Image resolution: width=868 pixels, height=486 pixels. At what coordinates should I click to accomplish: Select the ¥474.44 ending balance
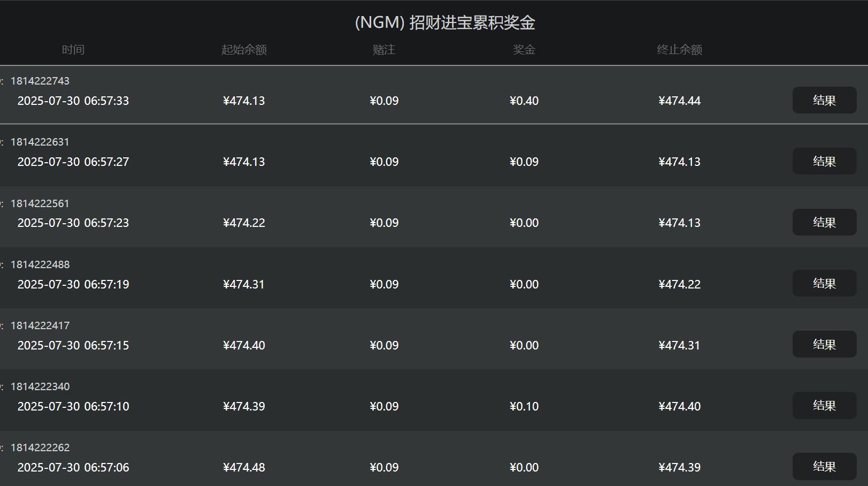click(x=679, y=101)
